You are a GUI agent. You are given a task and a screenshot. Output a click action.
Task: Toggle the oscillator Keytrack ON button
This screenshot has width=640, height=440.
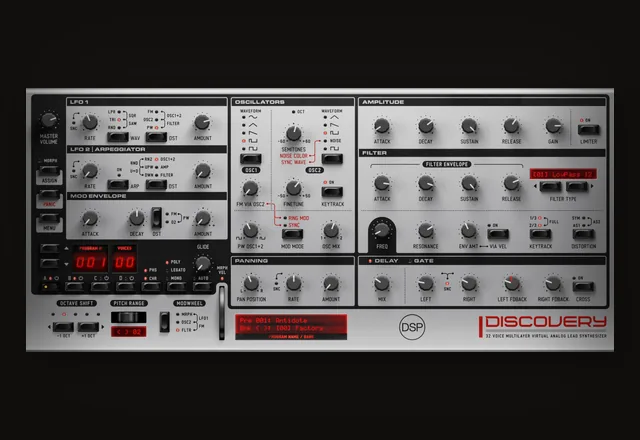[x=332, y=191]
